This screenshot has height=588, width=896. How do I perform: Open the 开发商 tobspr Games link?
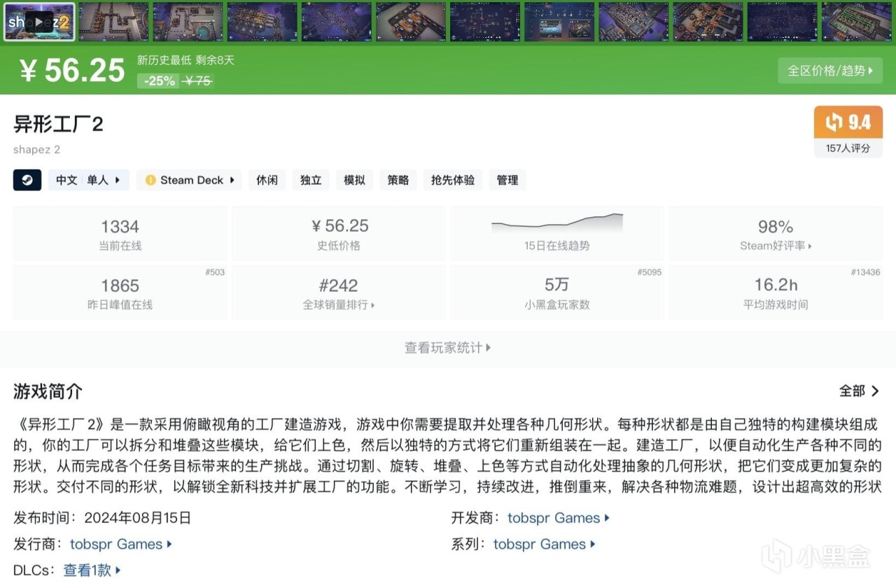(559, 518)
